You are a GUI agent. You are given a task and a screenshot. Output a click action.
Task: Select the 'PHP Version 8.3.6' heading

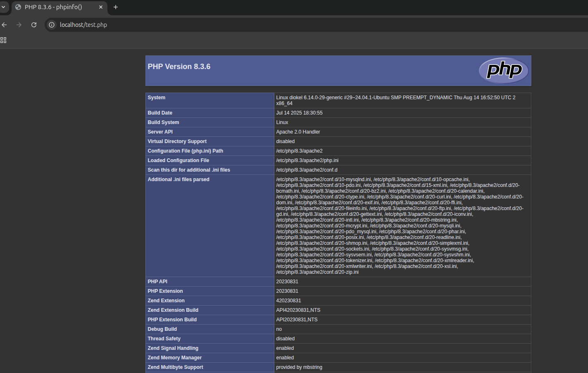[179, 66]
